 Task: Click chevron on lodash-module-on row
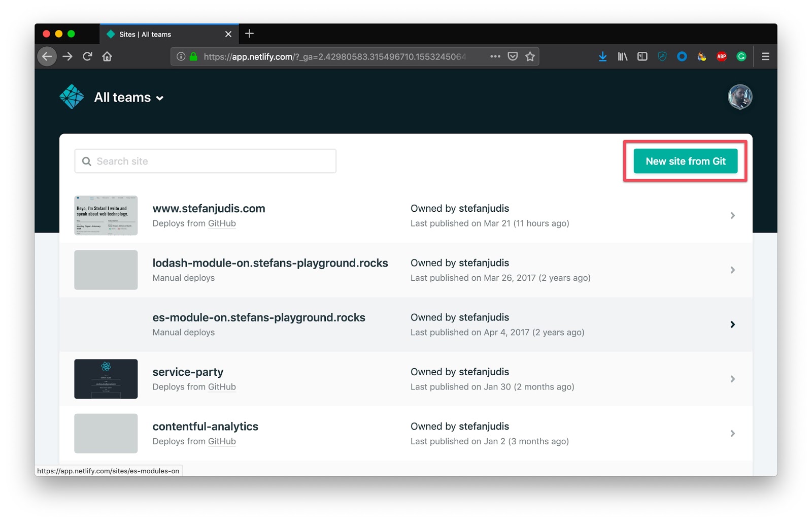(732, 270)
